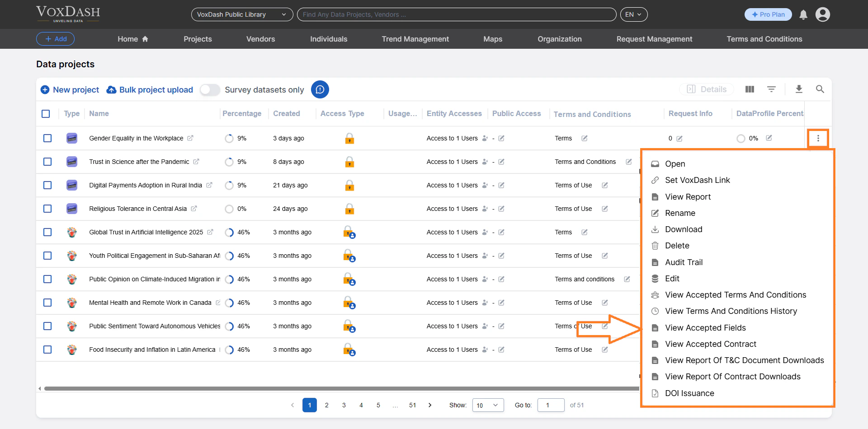Screen dimensions: 868x429
Task: Choose View Accepted Fields menu item
Action: coord(737,328)
